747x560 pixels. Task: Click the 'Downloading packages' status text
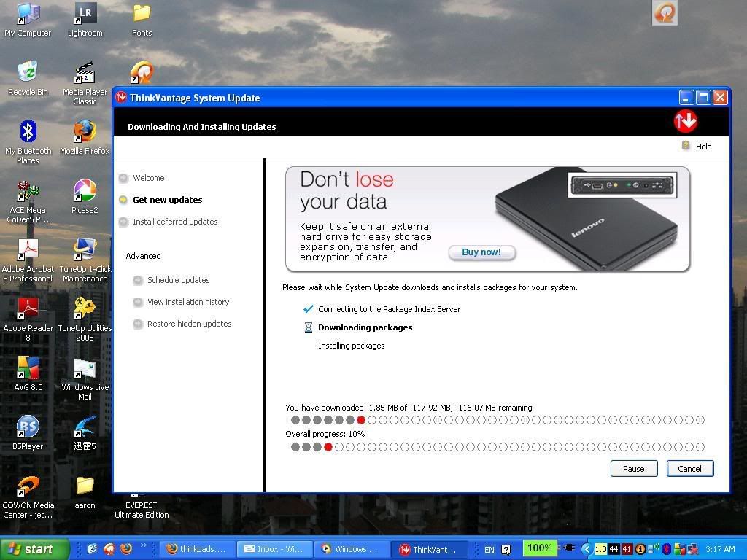coord(365,327)
